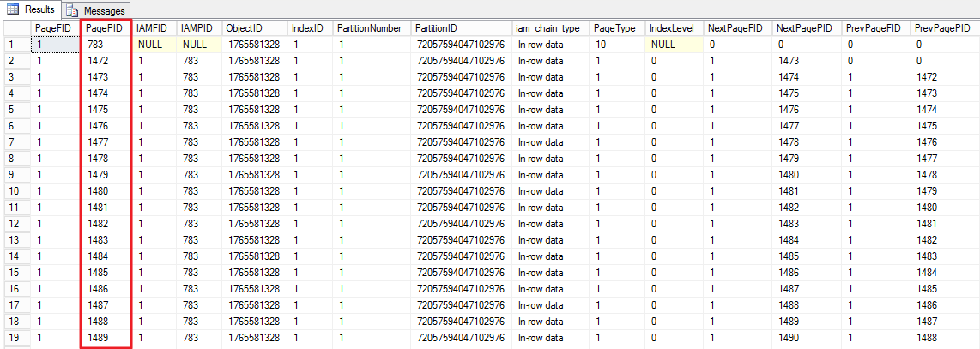Screen dimensions: 980x349
Task: Click NextPagePID cell 1490
Action: [x=807, y=337]
